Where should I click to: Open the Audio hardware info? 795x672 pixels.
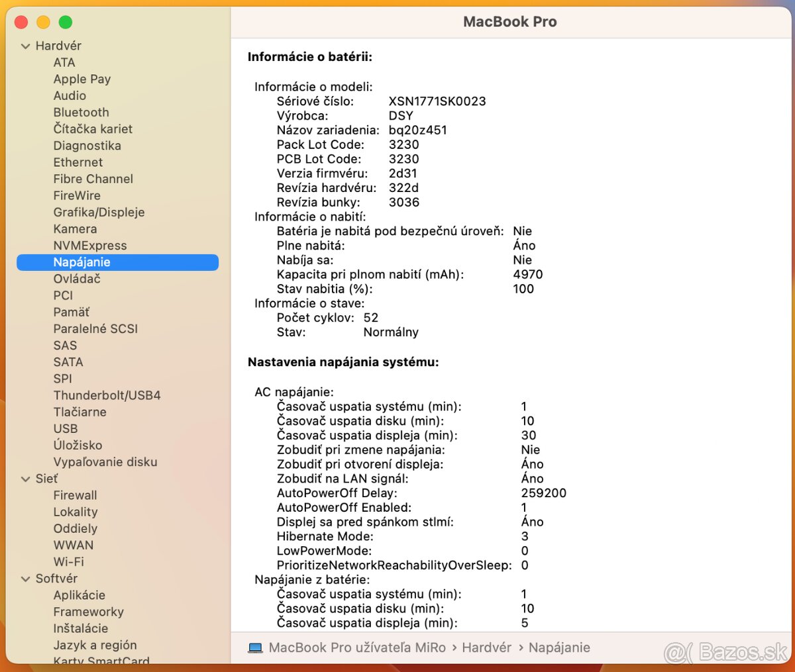(x=70, y=95)
